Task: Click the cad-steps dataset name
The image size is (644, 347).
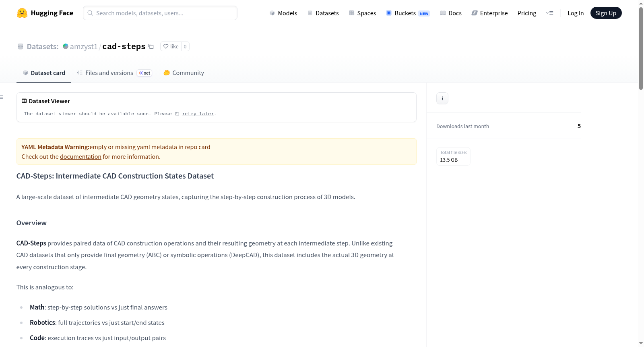Action: pyautogui.click(x=124, y=46)
